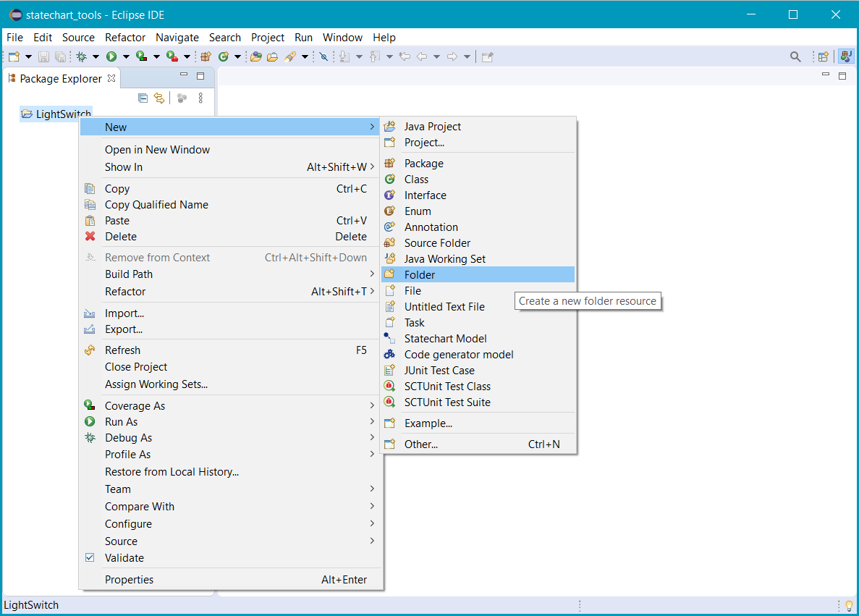Viewport: 859px width, 616px height.
Task: Toggle the Pin Editor toolbar button
Action: tap(488, 56)
